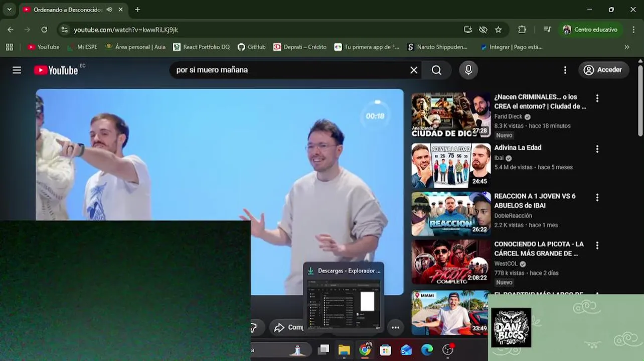Image resolution: width=644 pixels, height=361 pixels.
Task: Open the 'Adivina La Edad' video thumbnail
Action: [451, 165]
